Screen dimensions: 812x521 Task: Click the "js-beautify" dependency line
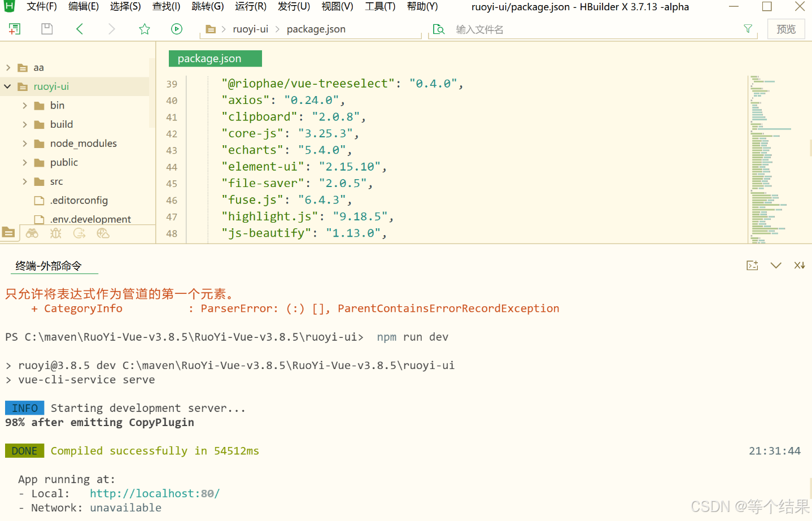304,233
